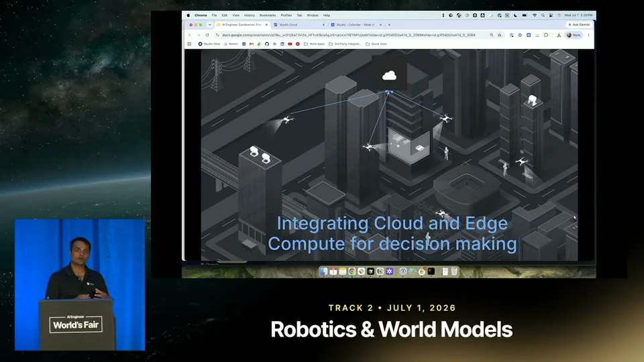The width and height of the screenshot is (644, 362).
Task: Open Finder from the Dock
Action: [x=323, y=271]
